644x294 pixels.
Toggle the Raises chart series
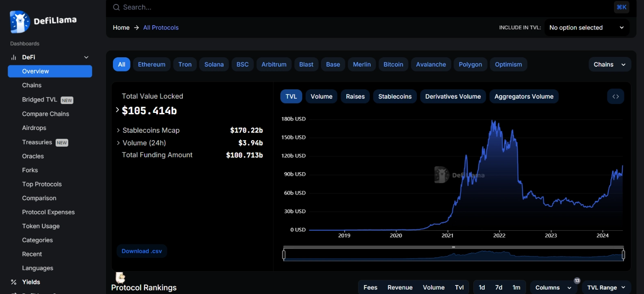[355, 96]
